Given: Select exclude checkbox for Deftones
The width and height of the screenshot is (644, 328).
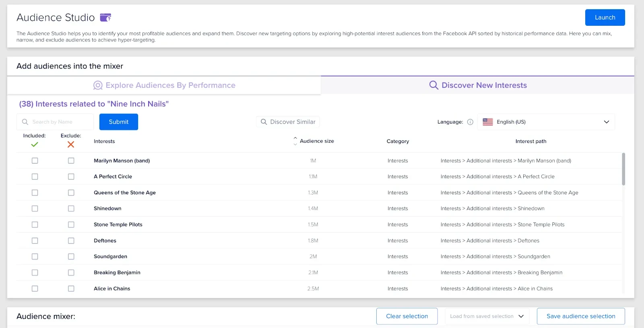Looking at the screenshot, I should tap(71, 241).
